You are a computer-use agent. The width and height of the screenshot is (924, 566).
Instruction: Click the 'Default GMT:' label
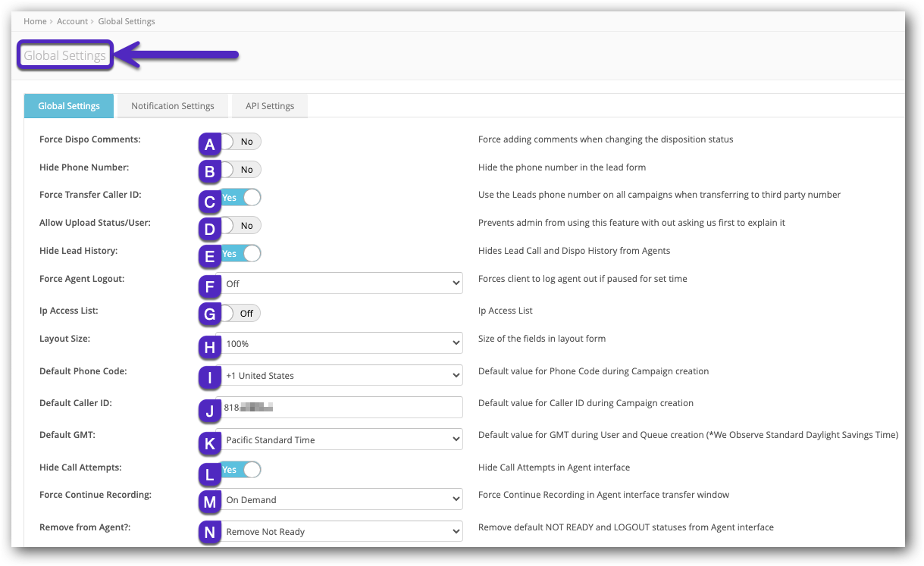67,435
